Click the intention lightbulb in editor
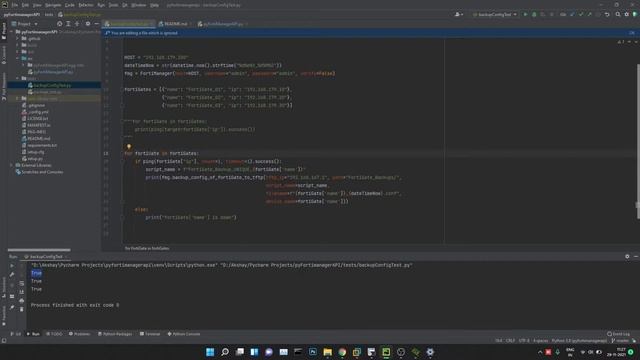This screenshot has height=360, width=640. 129,147
